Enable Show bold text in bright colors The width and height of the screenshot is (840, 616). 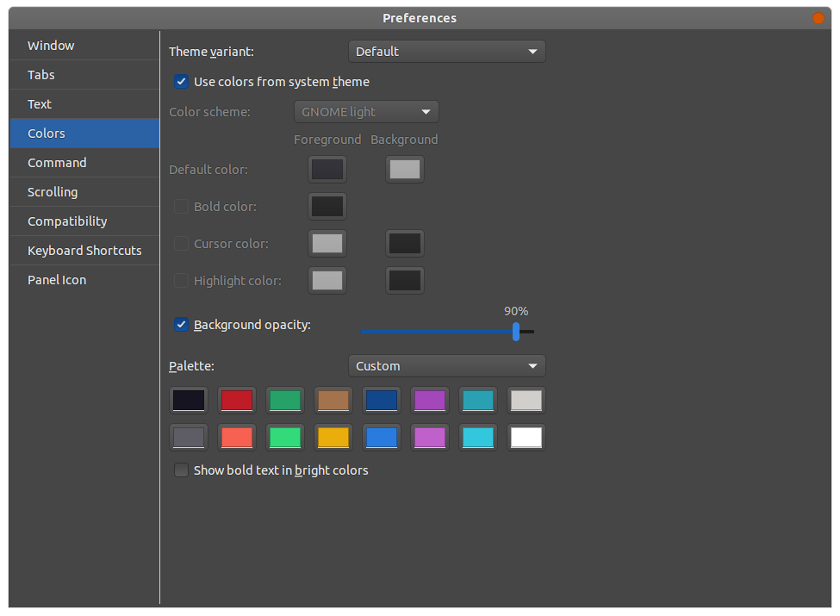181,470
